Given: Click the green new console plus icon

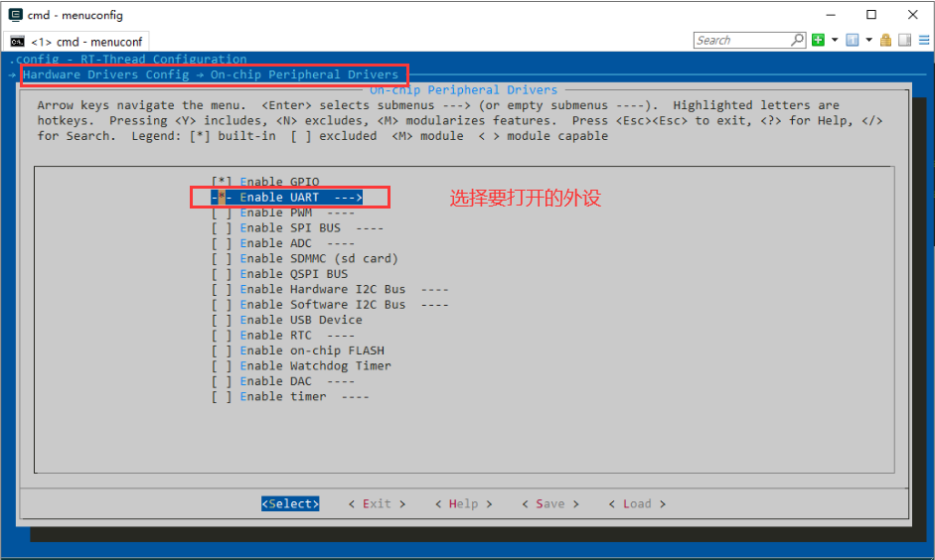Looking at the screenshot, I should (x=818, y=40).
